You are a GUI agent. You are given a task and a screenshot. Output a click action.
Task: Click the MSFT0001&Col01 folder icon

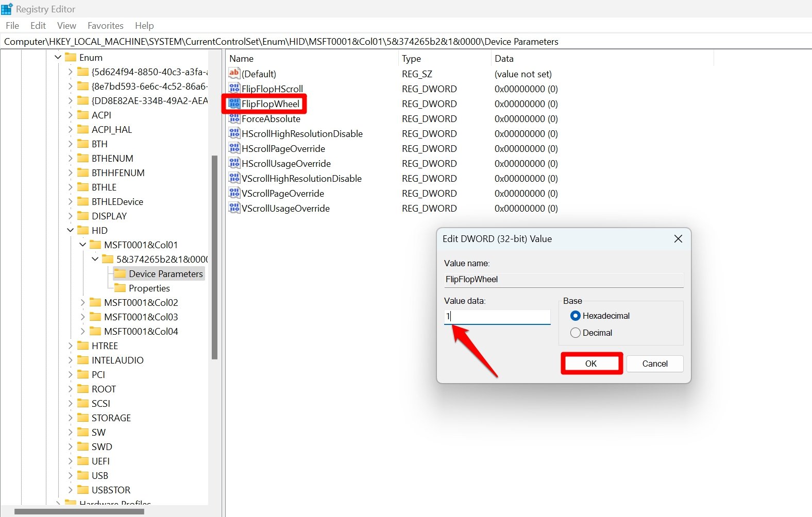pyautogui.click(x=95, y=245)
